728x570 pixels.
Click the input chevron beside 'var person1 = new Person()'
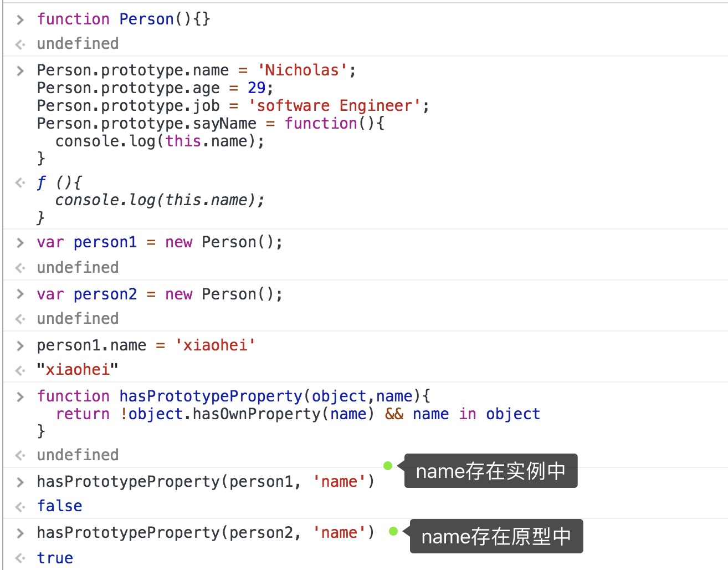(20, 243)
